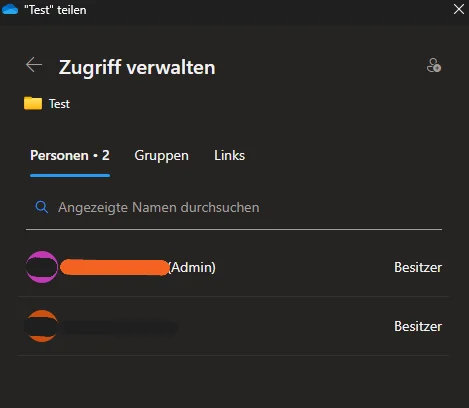Go back using the left arrow
469x408 pixels.
(34, 65)
